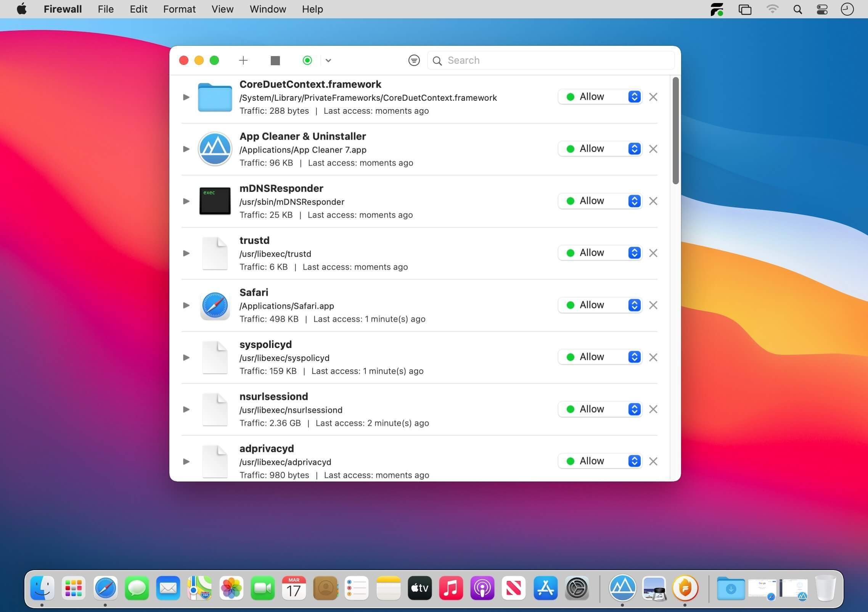This screenshot has width=868, height=612.
Task: Open the Allow selector for syspolicyd
Action: click(x=600, y=357)
